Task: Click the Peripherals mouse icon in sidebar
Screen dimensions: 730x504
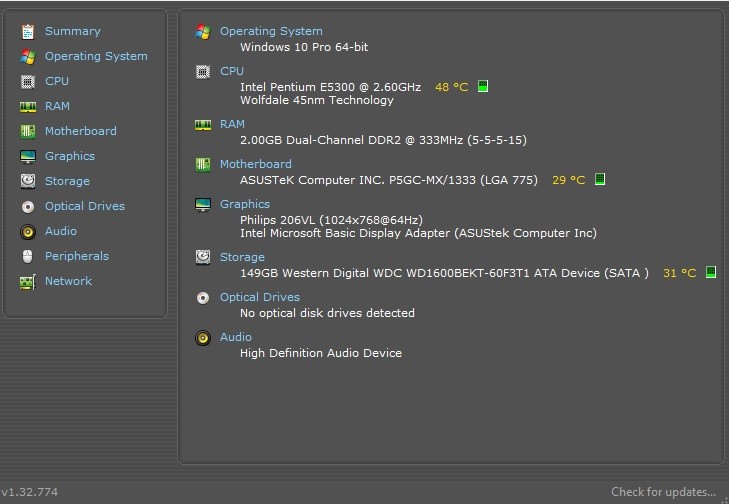Action: tap(28, 256)
